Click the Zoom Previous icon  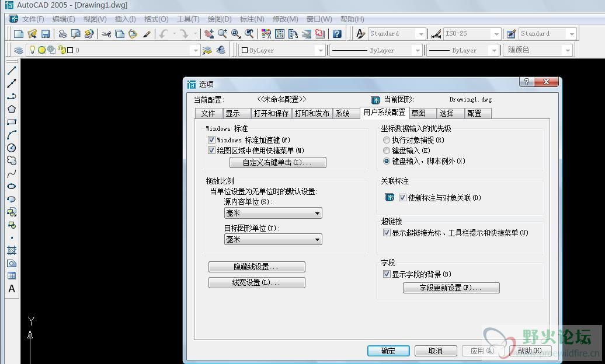point(249,34)
